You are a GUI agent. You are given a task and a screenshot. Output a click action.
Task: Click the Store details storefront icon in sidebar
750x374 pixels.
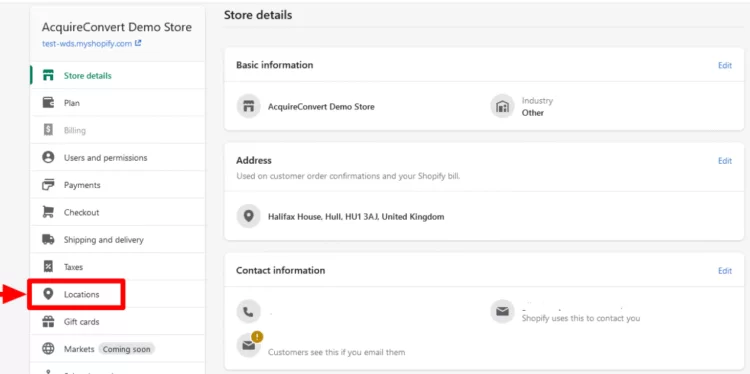[x=48, y=76]
